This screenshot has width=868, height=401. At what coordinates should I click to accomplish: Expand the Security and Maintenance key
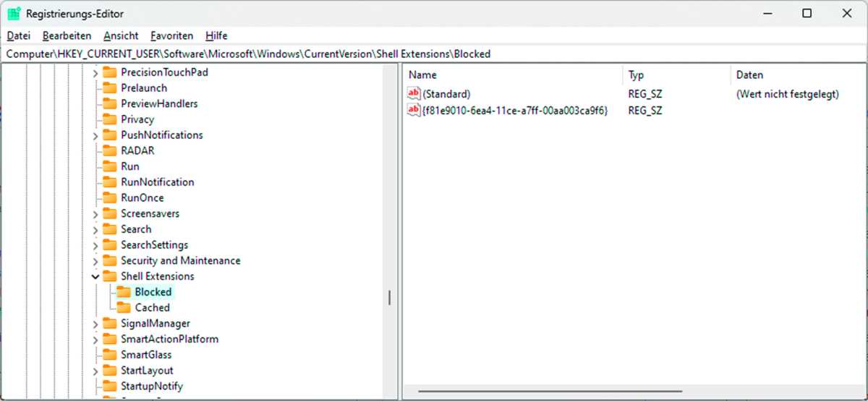click(x=95, y=261)
